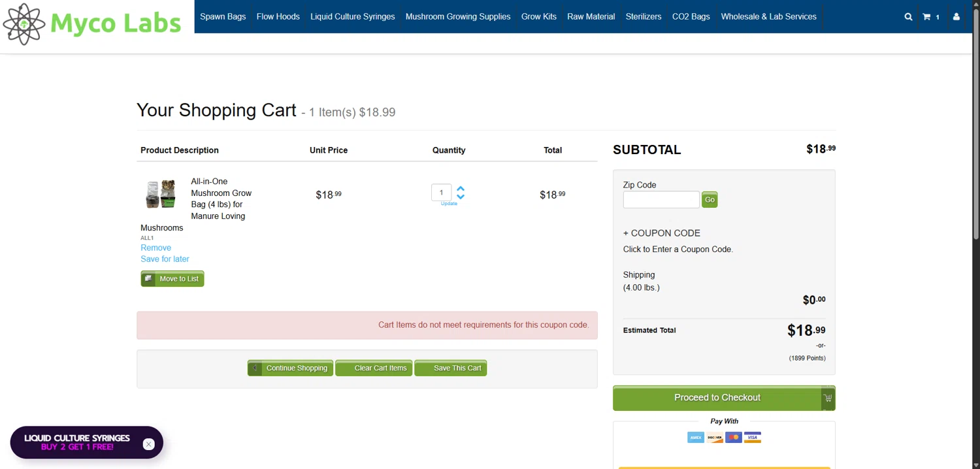Viewport: 980px width, 469px height.
Task: Click the Discover card icon
Action: [x=715, y=438]
